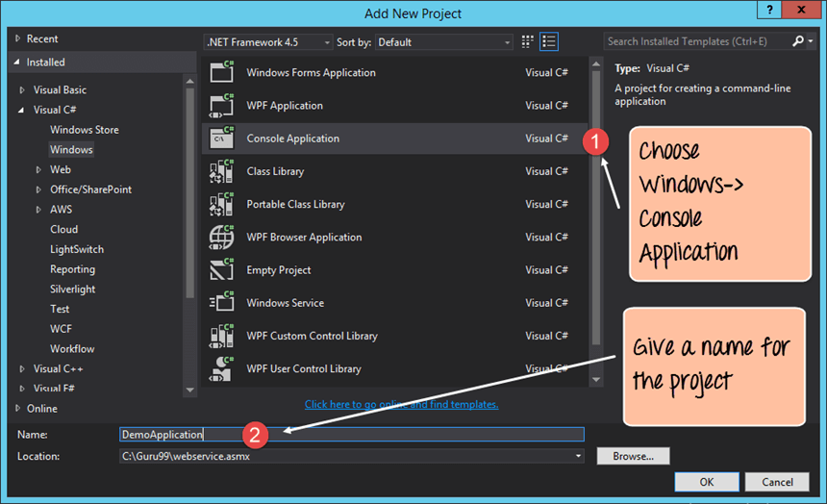The width and height of the screenshot is (827, 504).
Task: Click the Windows Forms Application template icon
Action: 221,72
